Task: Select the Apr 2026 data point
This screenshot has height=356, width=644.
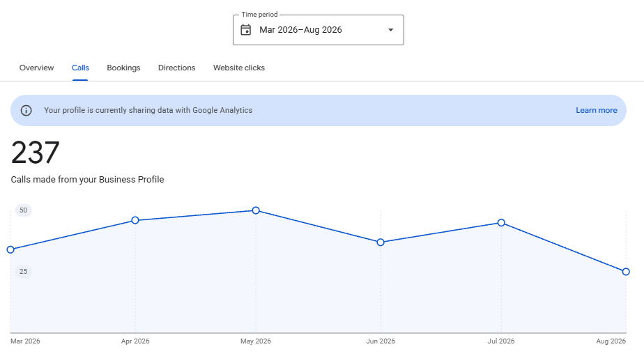Action: pos(135,221)
